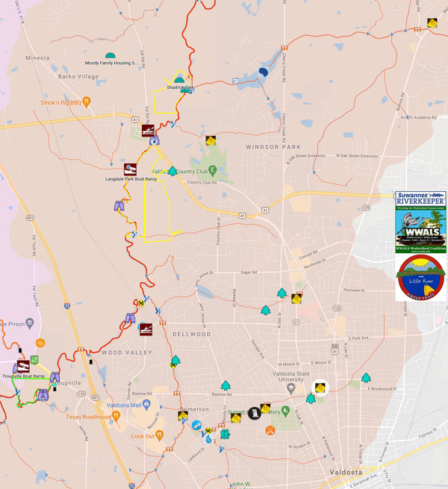Click the yellow marker highlighted by white circle
The image size is (448, 489).
tap(320, 388)
